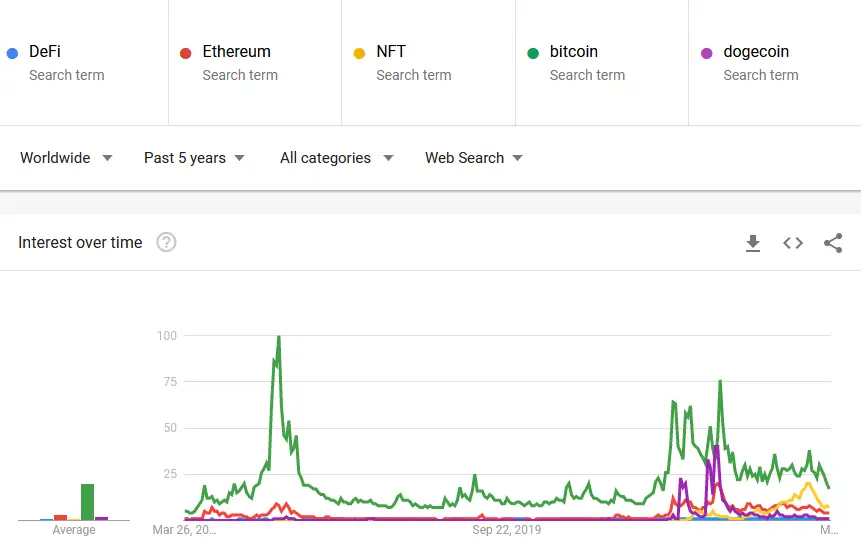Open the All categories dropdown
Image resolution: width=861 pixels, height=557 pixels.
[x=336, y=158]
